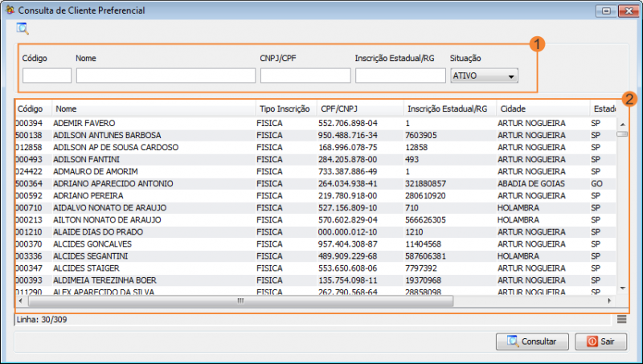Select row ADMAURO DE AMORIM
643x364 pixels.
(x=316, y=171)
